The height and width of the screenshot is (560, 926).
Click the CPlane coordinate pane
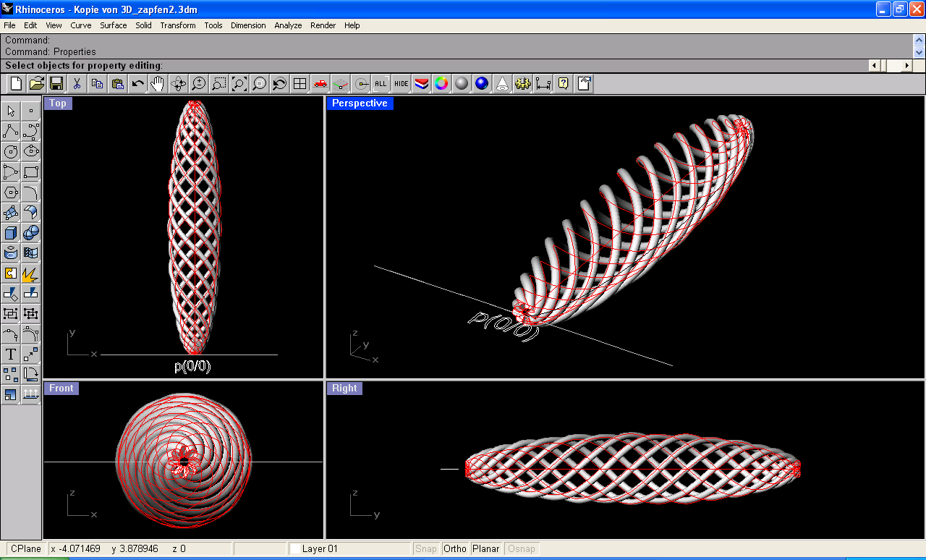(25, 548)
